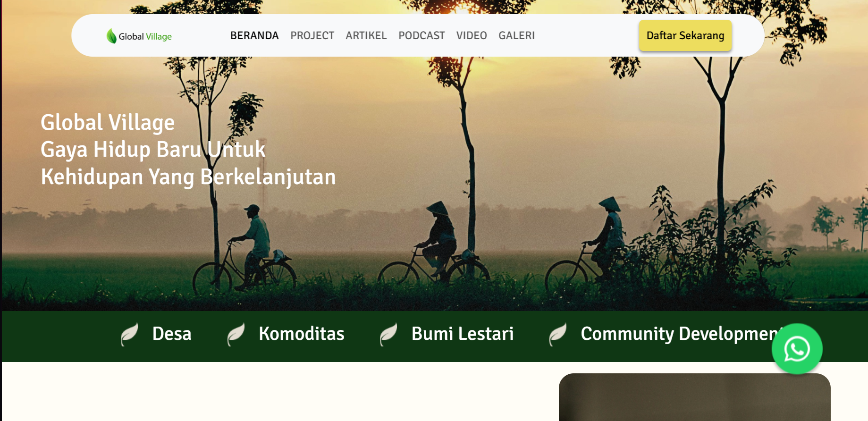Click the dark image card below banner
The height and width of the screenshot is (421, 868).
pos(694,397)
